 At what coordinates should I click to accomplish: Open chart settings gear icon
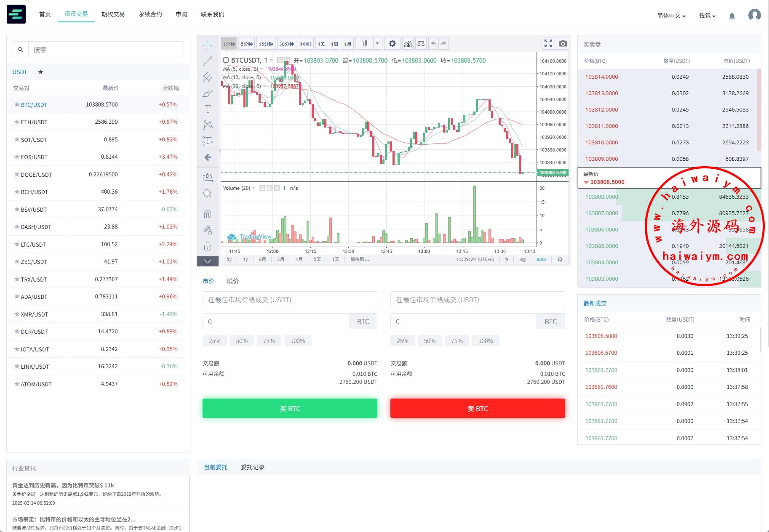coord(392,44)
